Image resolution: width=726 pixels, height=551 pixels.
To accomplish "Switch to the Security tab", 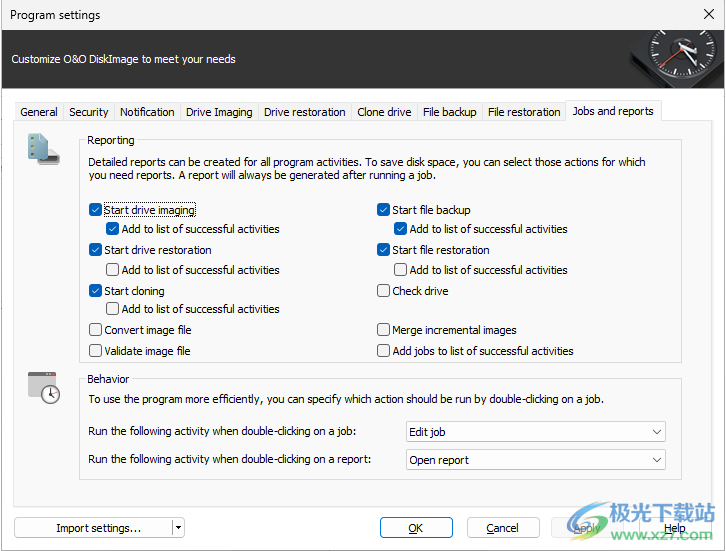I will pos(88,112).
